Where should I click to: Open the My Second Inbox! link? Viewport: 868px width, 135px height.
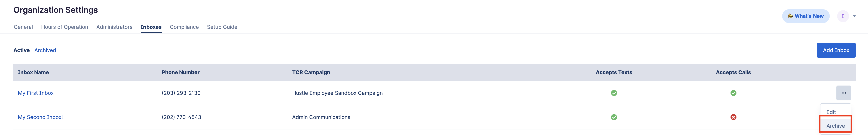click(x=40, y=117)
